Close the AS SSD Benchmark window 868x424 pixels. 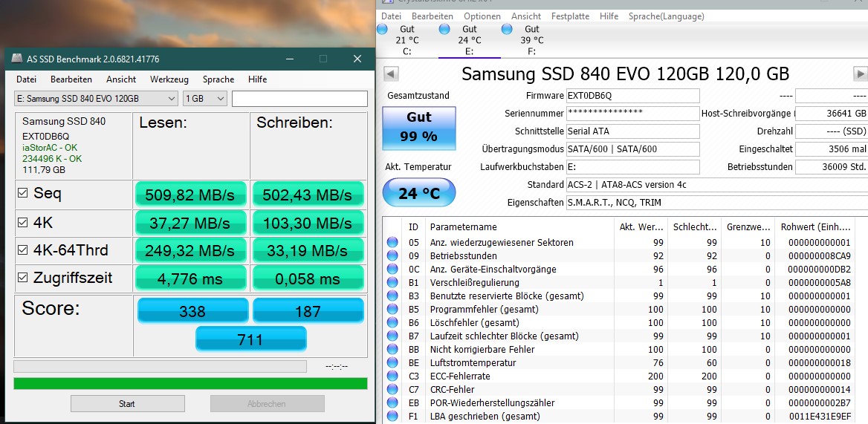pos(357,59)
